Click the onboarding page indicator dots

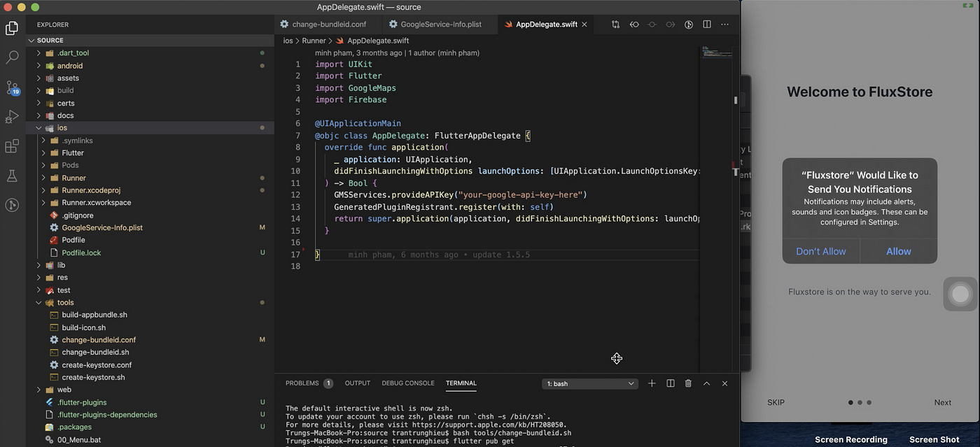pyautogui.click(x=860, y=402)
